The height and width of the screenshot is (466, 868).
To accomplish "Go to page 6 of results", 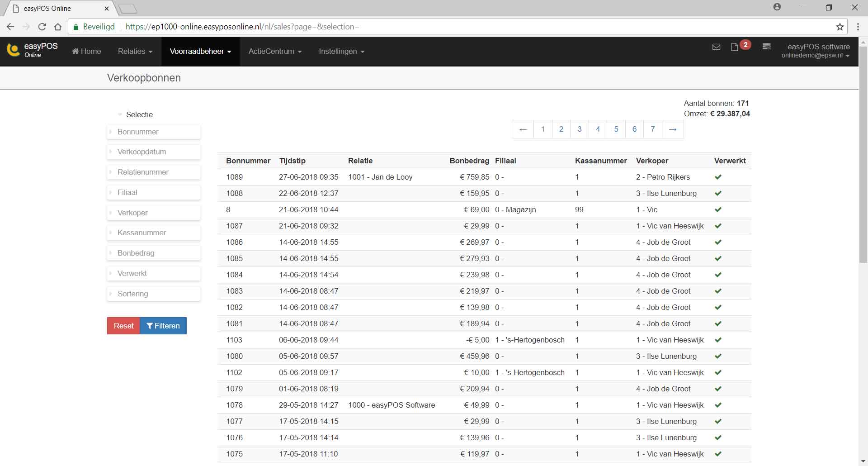I will click(634, 129).
